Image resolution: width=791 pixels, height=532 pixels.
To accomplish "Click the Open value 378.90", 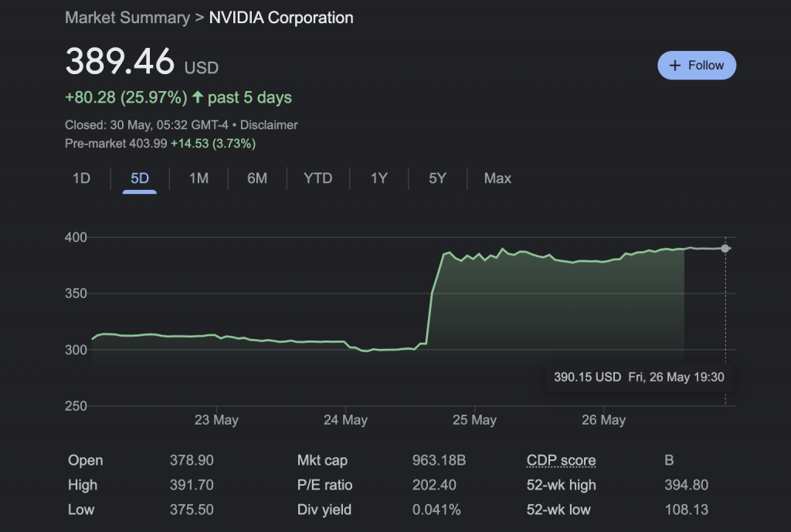I will (x=192, y=460).
